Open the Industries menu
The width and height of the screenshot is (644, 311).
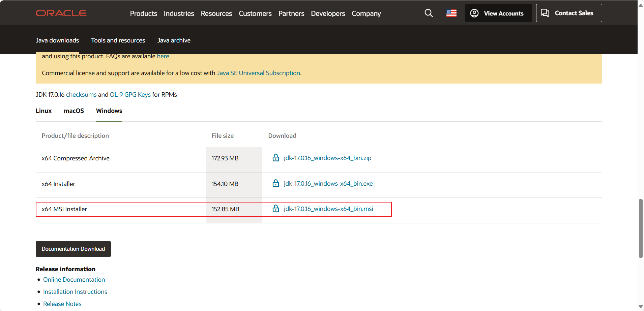pos(179,13)
